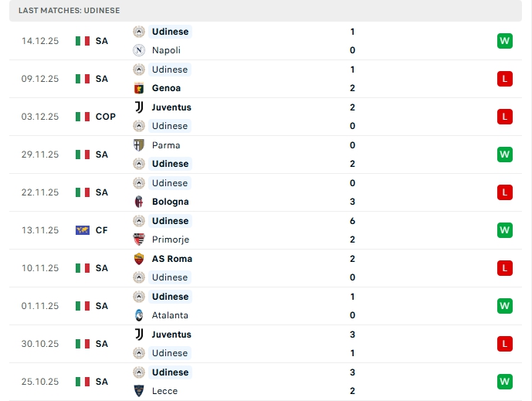
Task: Click the Parma club logo
Action: point(139,145)
